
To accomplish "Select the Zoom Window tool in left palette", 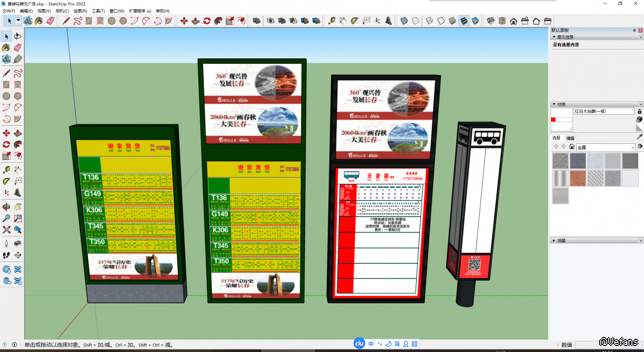I will point(18,218).
